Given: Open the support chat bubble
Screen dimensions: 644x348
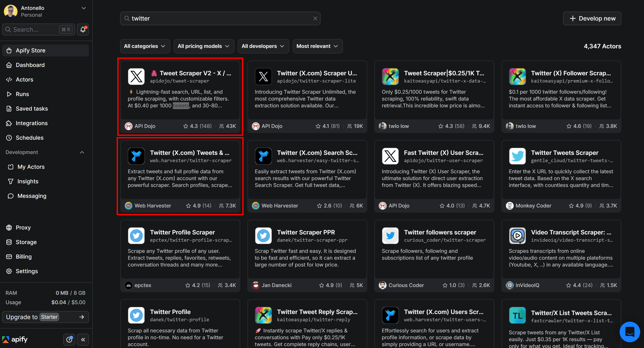Looking at the screenshot, I should [x=629, y=332].
